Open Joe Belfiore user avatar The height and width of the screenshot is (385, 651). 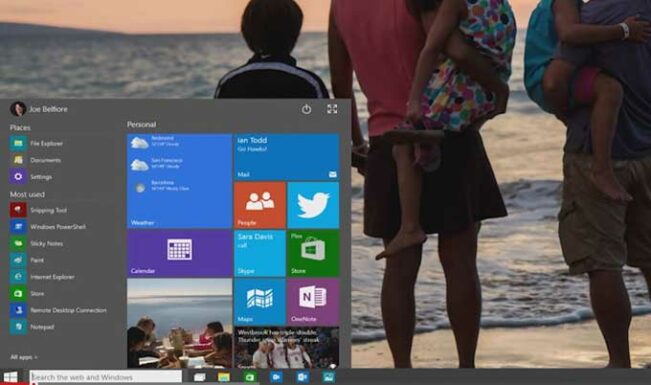point(18,109)
